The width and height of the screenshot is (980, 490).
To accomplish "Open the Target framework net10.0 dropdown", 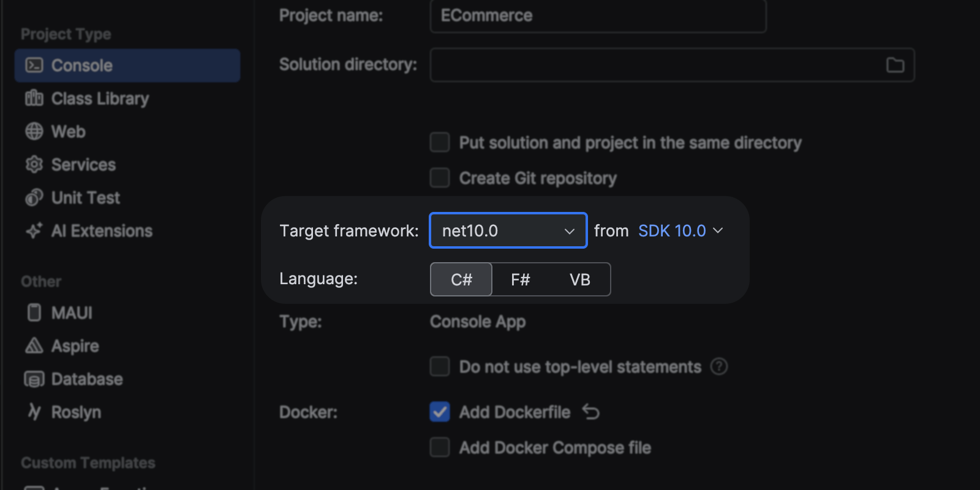I will 508,230.
